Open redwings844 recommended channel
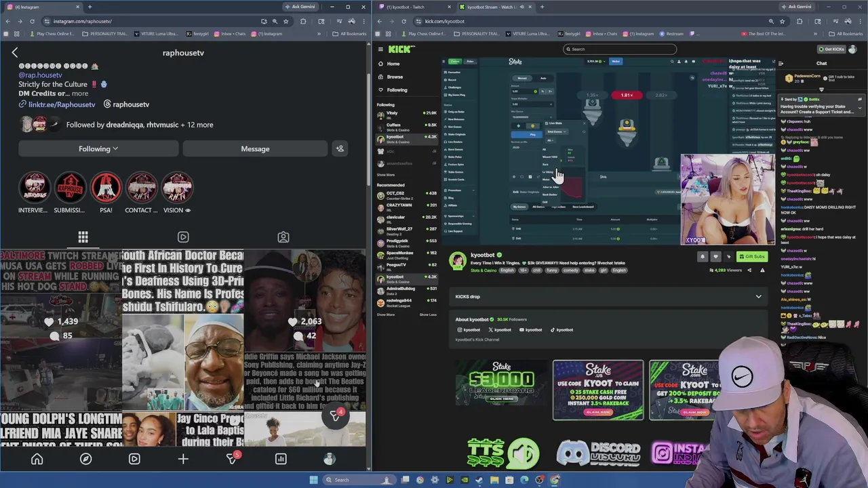868x488 pixels. click(407, 302)
